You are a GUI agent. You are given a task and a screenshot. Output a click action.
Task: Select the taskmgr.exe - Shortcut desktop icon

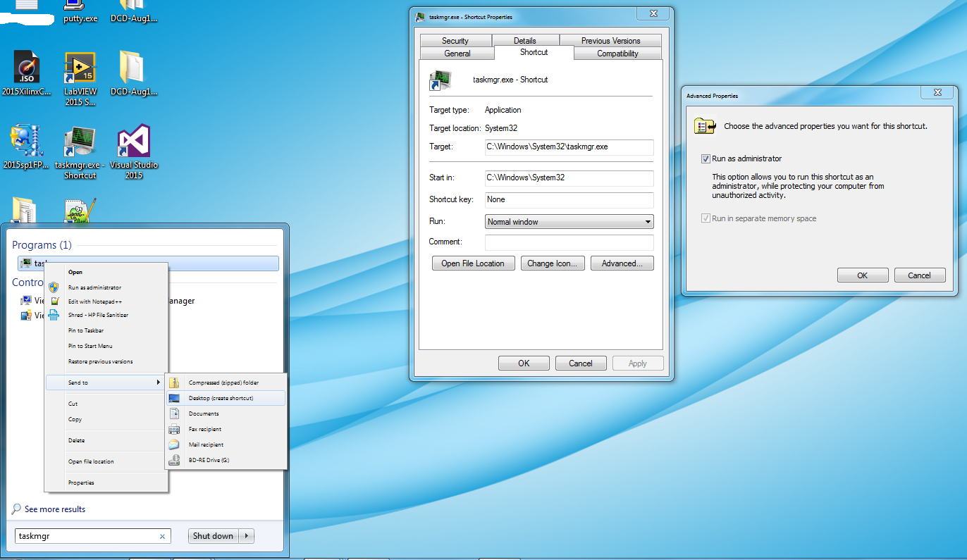tap(80, 151)
